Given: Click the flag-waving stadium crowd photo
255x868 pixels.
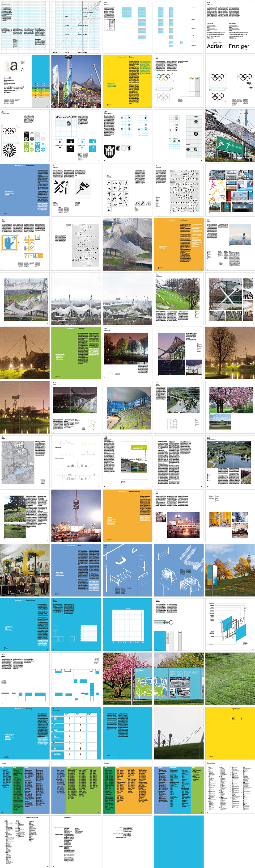Looking at the screenshot, I should coord(76,81).
